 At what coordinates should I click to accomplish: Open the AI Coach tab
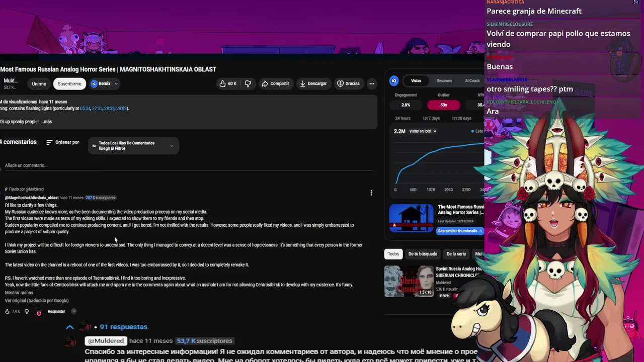pyautogui.click(x=472, y=80)
